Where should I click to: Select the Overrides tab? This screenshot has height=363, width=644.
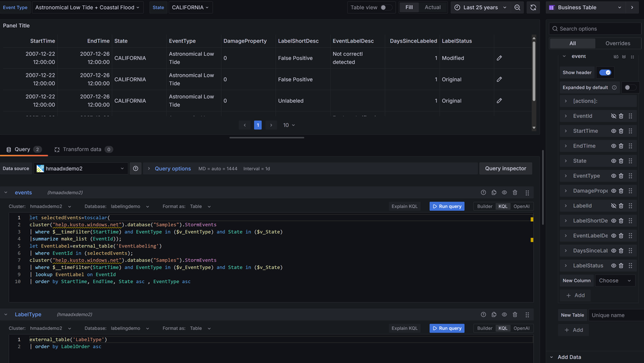tap(618, 43)
